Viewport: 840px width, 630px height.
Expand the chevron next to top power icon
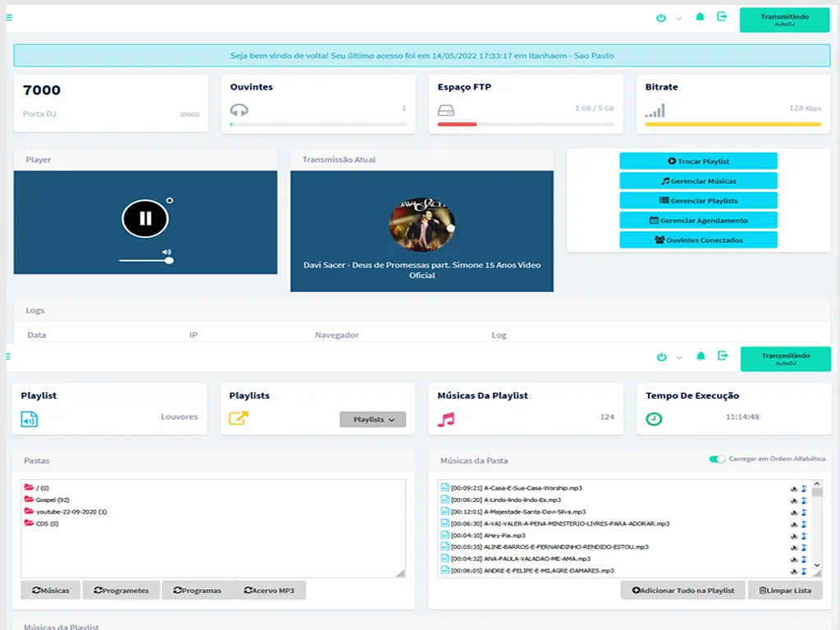pos(678,18)
